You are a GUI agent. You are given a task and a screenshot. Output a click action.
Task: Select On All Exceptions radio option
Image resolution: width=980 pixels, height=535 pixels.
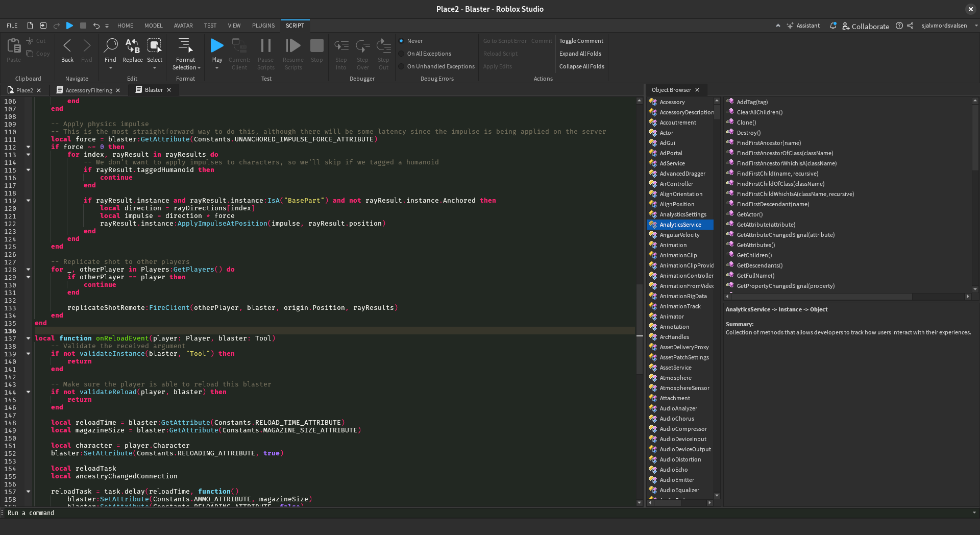(401, 54)
